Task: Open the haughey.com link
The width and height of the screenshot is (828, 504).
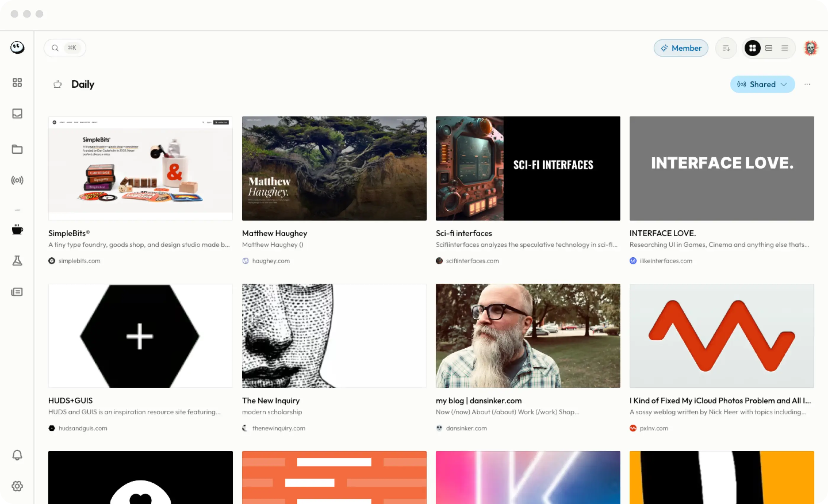Action: tap(271, 261)
